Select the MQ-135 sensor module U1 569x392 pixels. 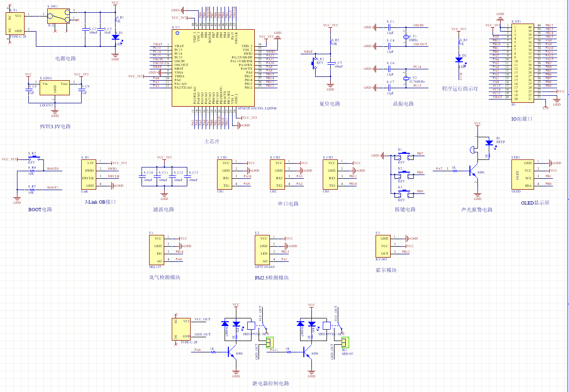click(x=156, y=250)
